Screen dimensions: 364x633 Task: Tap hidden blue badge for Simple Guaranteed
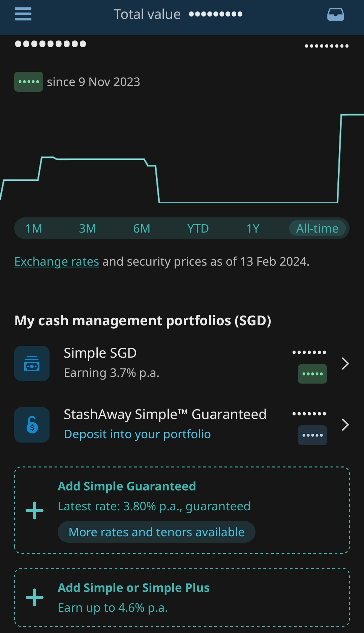[x=312, y=435]
